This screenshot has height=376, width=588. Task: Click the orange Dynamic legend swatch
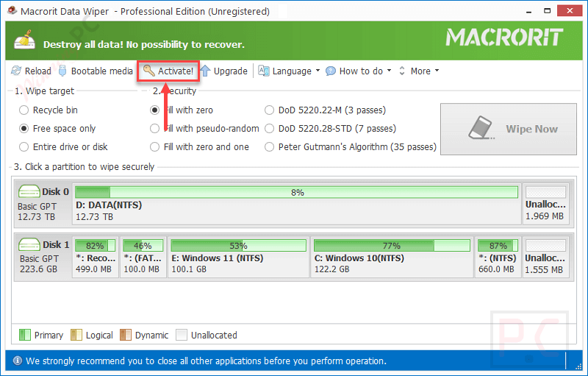[126, 335]
